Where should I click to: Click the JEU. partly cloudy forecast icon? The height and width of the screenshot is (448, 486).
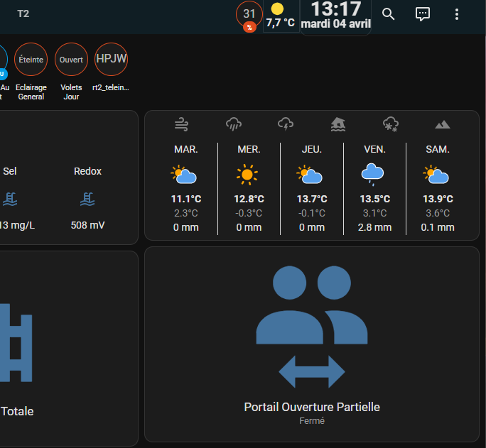click(309, 175)
